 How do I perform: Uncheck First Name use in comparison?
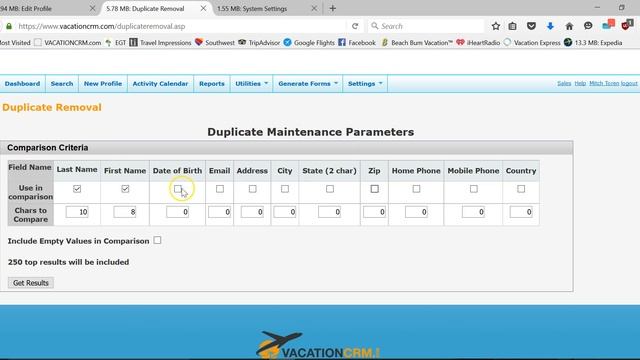click(x=125, y=189)
